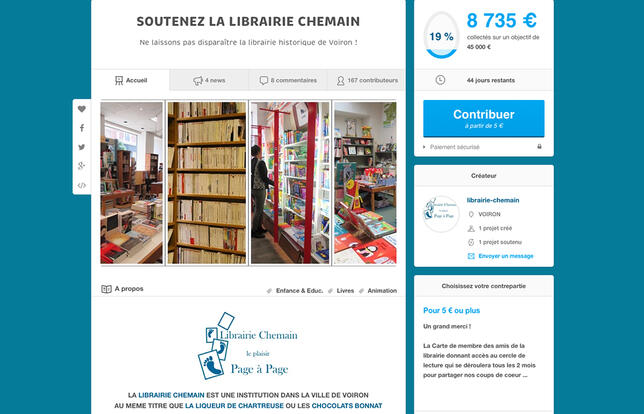Expand the Paiement sécurisé disclosure arrow
This screenshot has width=644, height=414.
coord(425,147)
